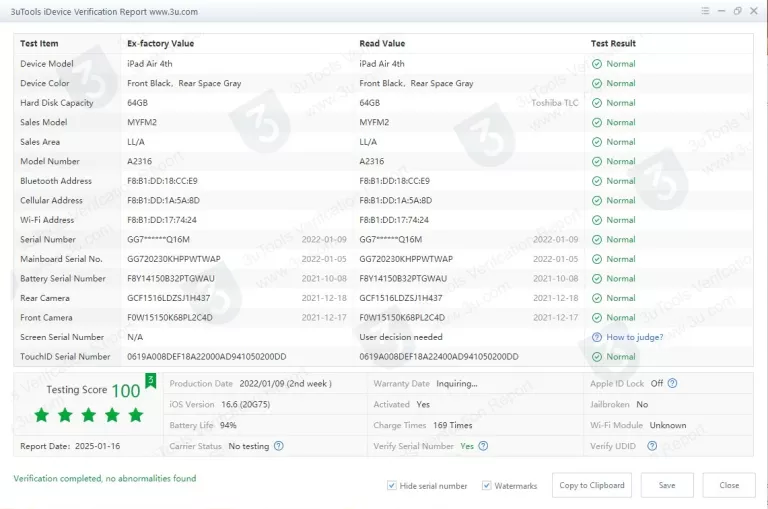
Task: Click the Wi-Fi Module Unknown value
Action: click(668, 425)
